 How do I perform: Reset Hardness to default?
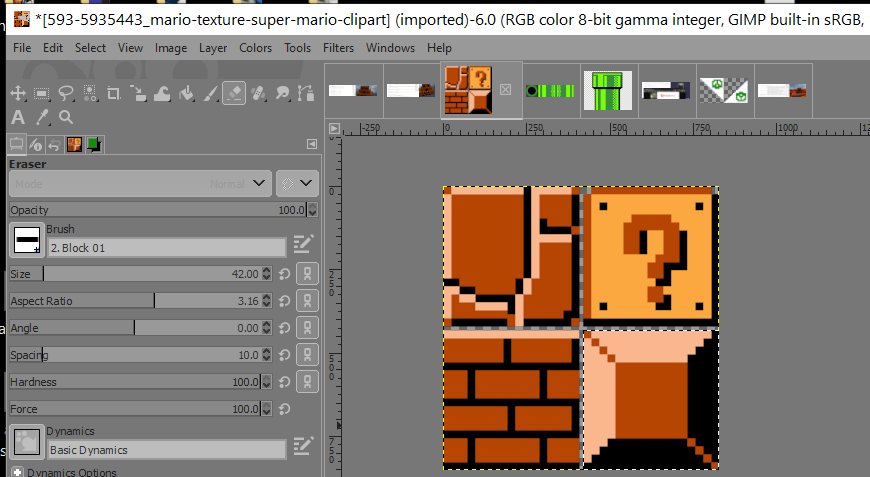[x=285, y=382]
